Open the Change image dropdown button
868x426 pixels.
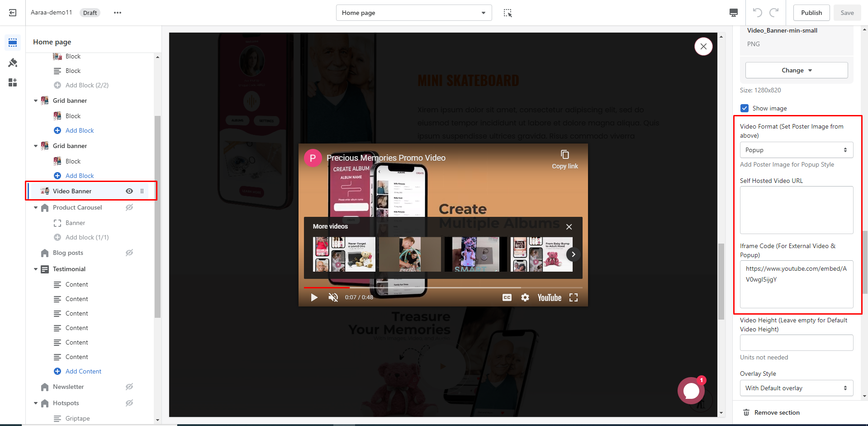797,70
